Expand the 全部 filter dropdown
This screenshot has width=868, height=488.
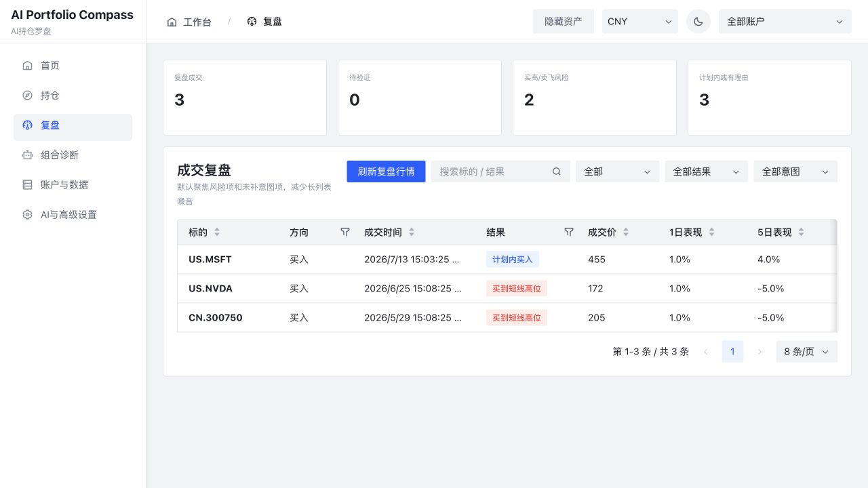(617, 171)
